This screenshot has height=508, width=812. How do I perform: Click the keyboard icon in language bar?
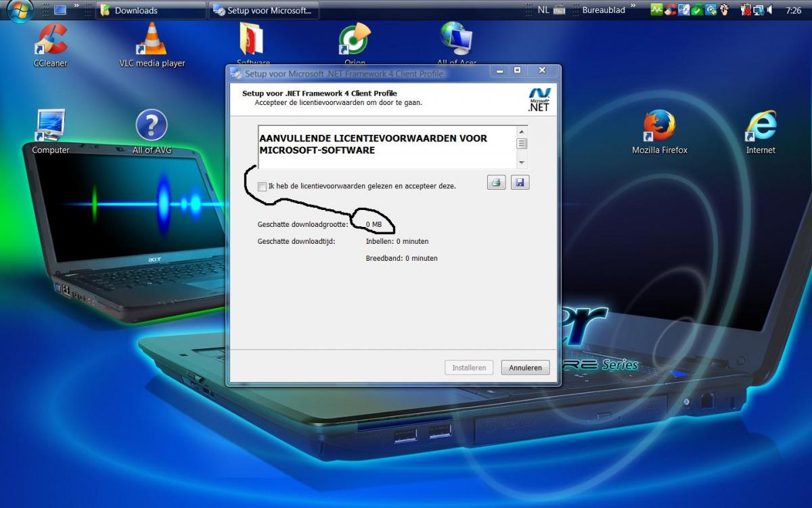coord(559,10)
